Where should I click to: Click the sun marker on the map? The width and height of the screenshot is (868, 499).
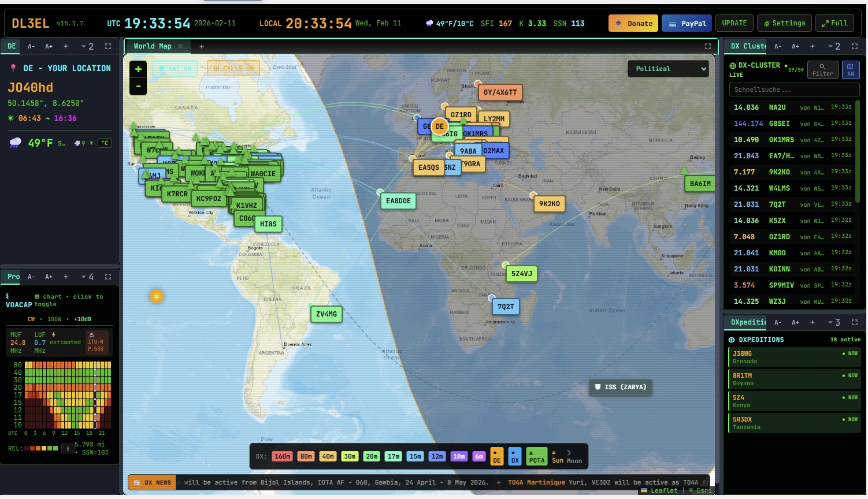click(157, 296)
